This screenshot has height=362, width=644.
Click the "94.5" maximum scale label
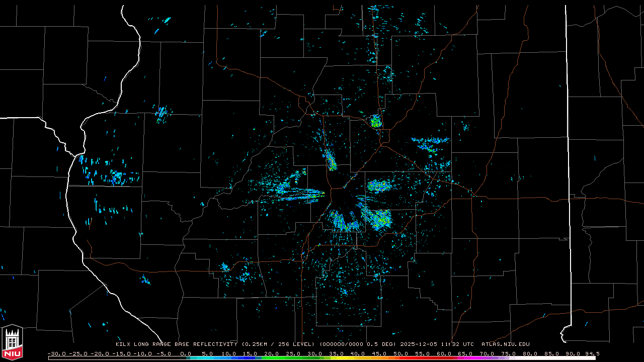coord(592,353)
